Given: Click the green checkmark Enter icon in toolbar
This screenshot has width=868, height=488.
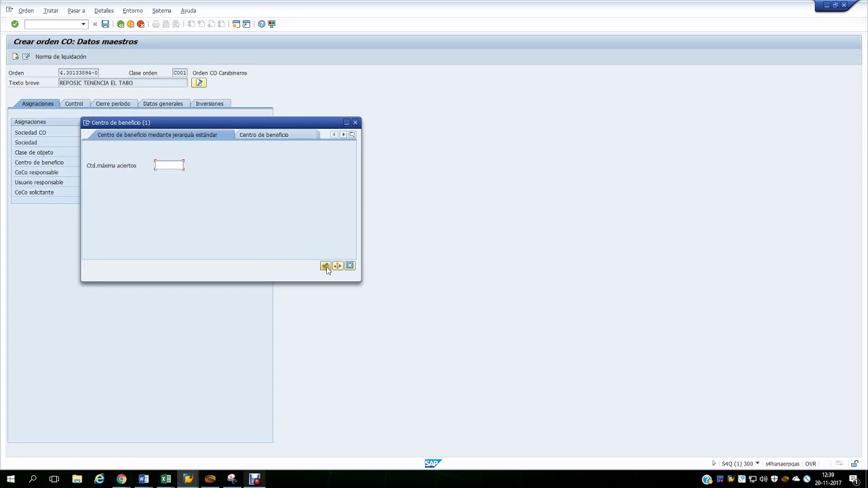Looking at the screenshot, I should point(15,24).
